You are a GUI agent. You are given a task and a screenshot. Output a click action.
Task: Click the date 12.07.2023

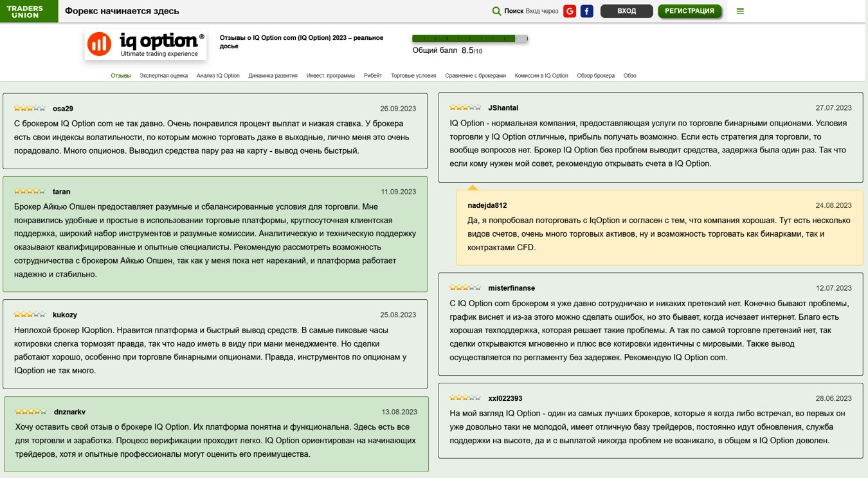(834, 288)
